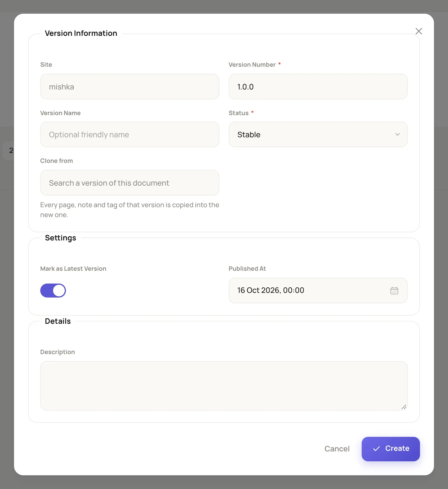Open the Clone from search box
Image resolution: width=448 pixels, height=489 pixels.
coord(129,183)
